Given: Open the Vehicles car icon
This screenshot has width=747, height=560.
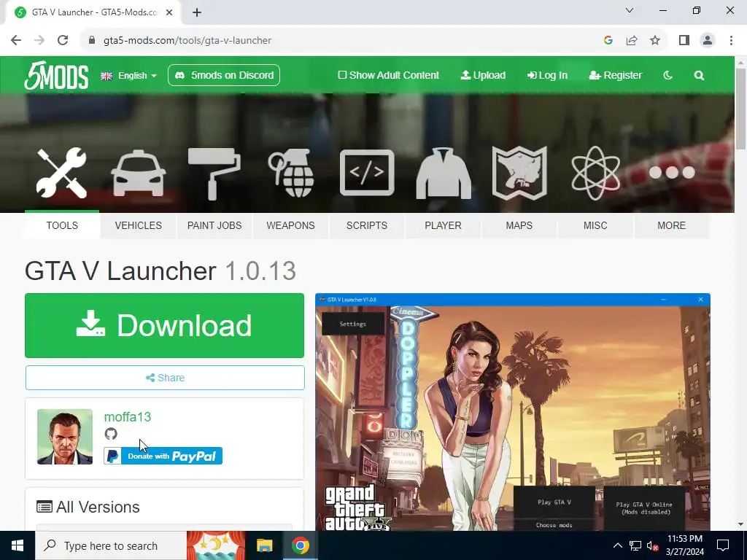Looking at the screenshot, I should (x=138, y=174).
